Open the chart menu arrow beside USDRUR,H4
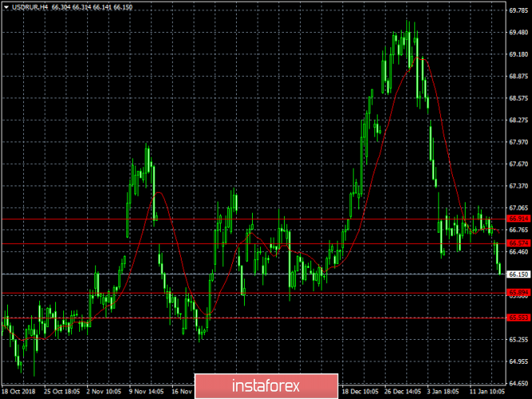Viewport: 532px width, 399px height. point(6,7)
